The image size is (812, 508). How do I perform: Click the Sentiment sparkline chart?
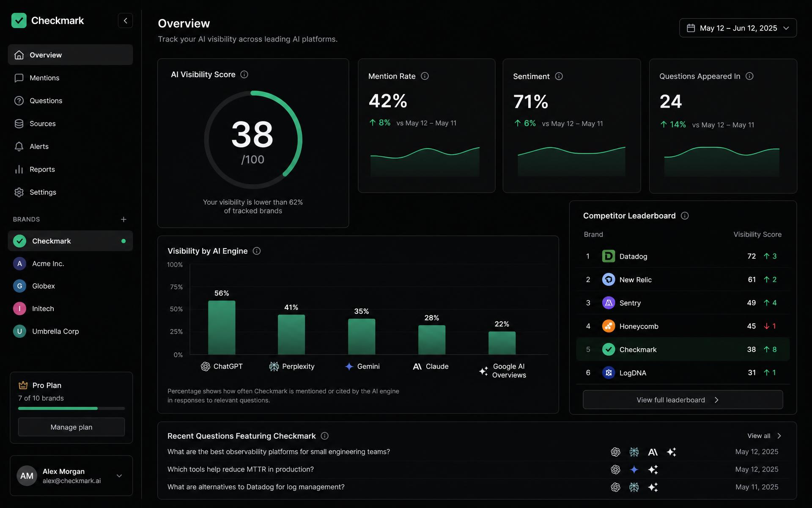coord(571,161)
